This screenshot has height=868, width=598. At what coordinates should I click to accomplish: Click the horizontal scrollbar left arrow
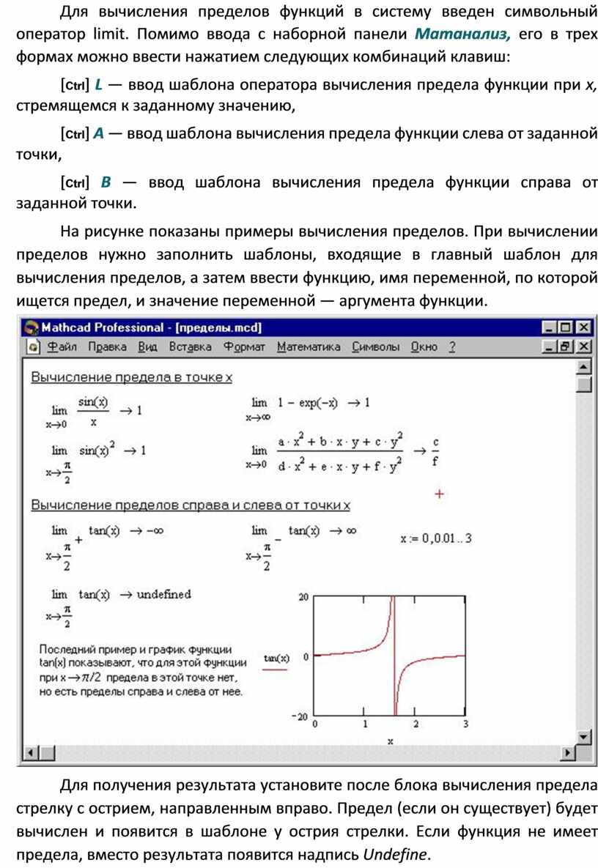(x=31, y=753)
